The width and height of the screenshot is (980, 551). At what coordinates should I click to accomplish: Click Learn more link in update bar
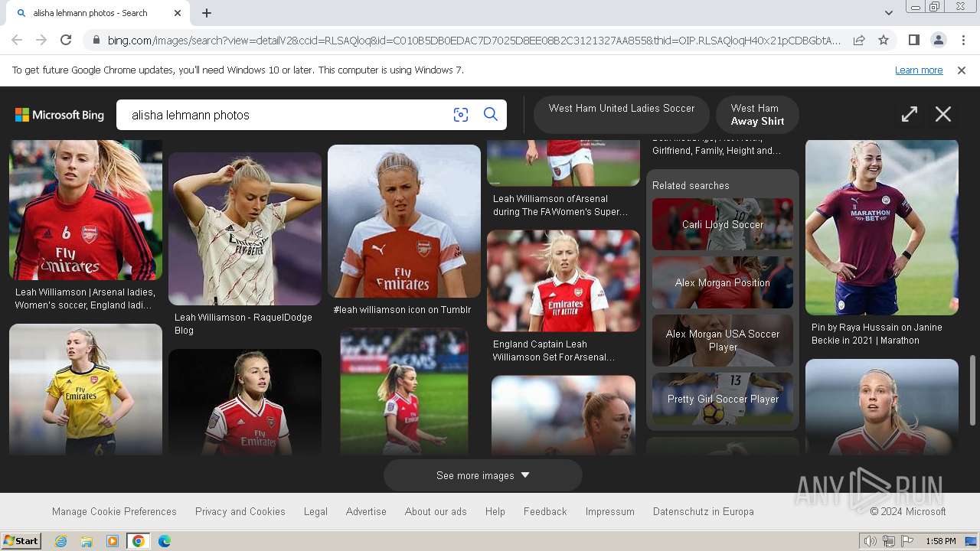coord(919,70)
